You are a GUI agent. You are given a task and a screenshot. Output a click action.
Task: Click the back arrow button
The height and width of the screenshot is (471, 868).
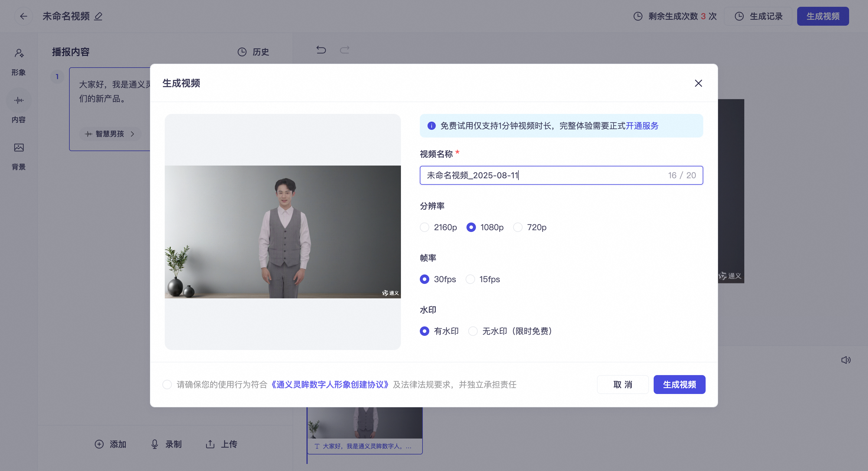click(23, 16)
